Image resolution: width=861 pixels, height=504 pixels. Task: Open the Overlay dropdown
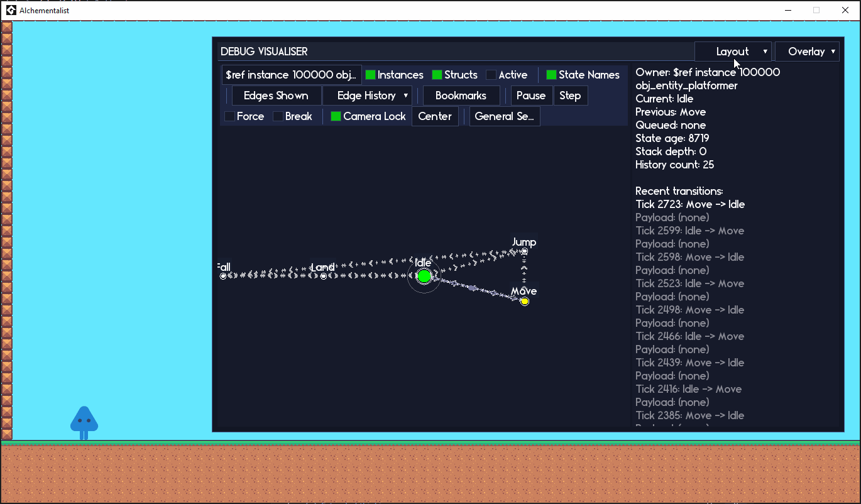[x=807, y=52]
